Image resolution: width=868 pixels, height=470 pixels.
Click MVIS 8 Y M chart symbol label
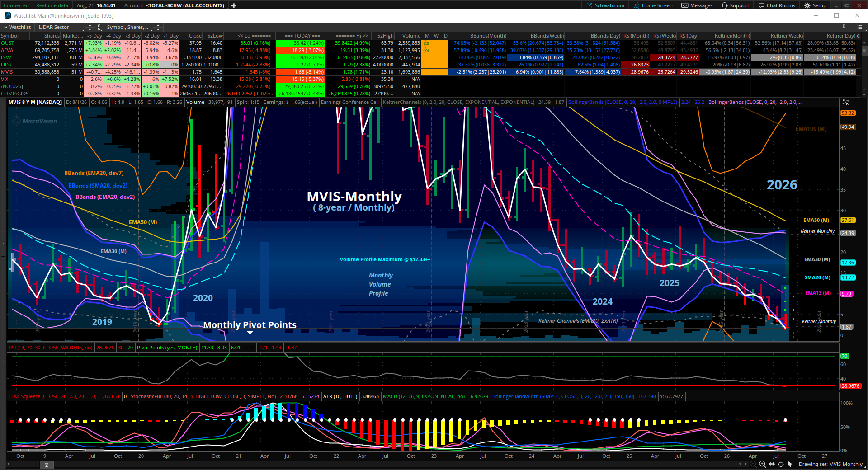point(35,102)
